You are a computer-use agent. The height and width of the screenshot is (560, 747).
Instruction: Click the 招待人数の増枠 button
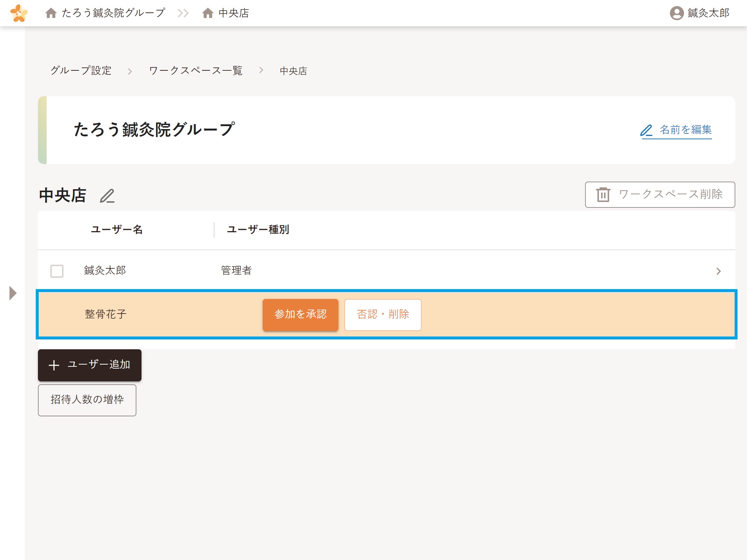click(87, 400)
